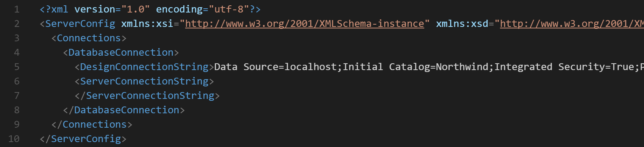The height and width of the screenshot is (147, 644).
Task: Click line number 10 in the gutter
Action: tap(14, 139)
